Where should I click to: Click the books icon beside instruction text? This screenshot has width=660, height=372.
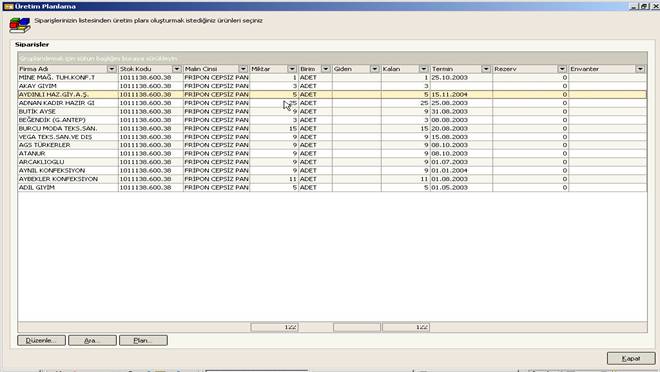tap(20, 25)
